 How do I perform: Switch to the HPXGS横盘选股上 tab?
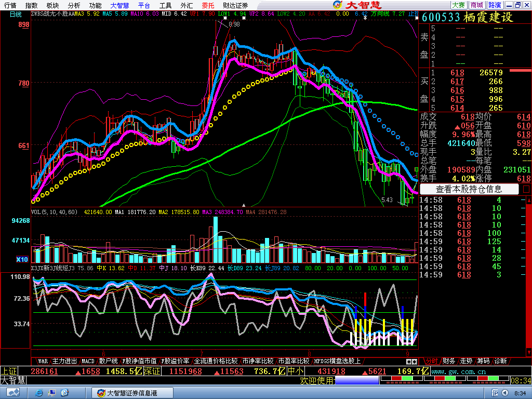click(x=337, y=361)
